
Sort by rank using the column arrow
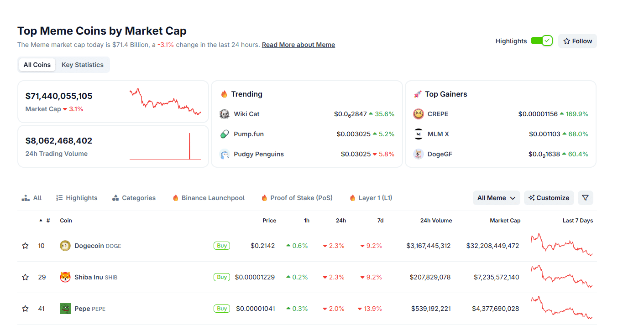[x=41, y=220]
